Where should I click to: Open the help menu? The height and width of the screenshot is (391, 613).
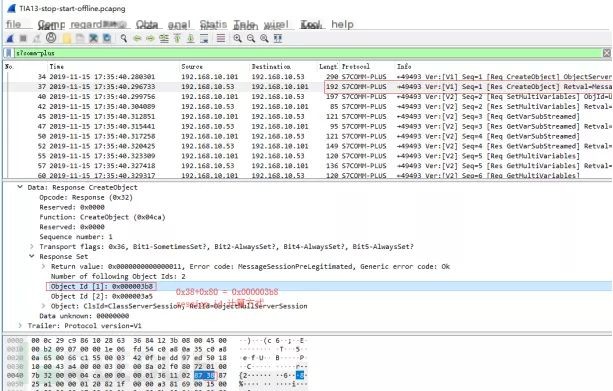[342, 24]
